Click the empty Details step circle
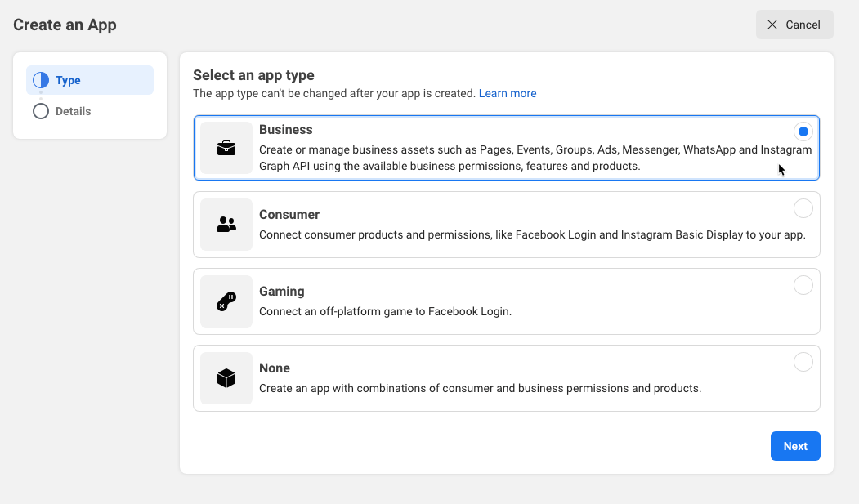Screen dimensions: 859x504 point(41,111)
